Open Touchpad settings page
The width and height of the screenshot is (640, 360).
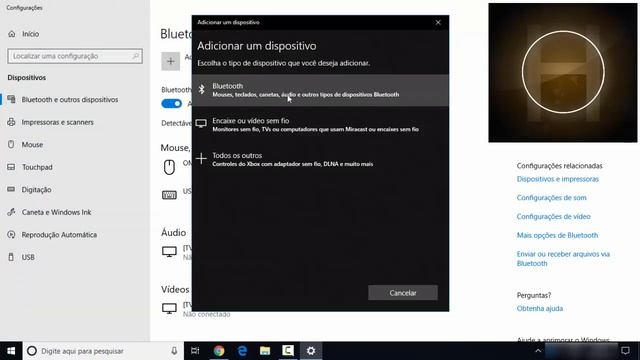[37, 167]
